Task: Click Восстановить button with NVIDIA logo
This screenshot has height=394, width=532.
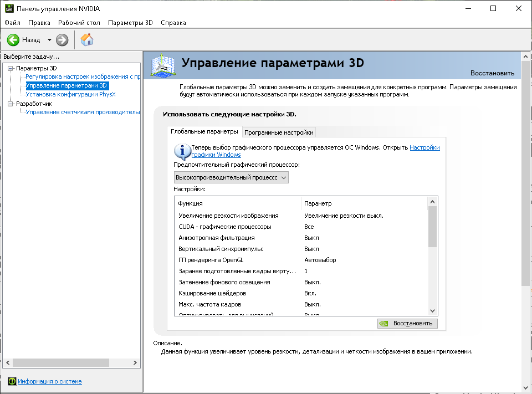Action: (x=407, y=324)
